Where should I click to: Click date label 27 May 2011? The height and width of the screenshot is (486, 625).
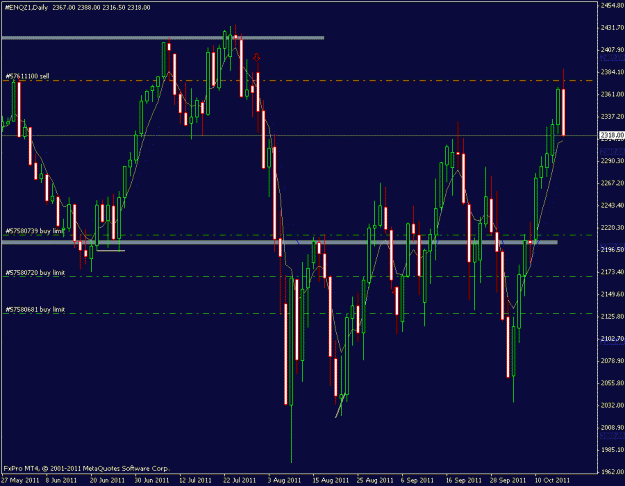[x=20, y=480]
